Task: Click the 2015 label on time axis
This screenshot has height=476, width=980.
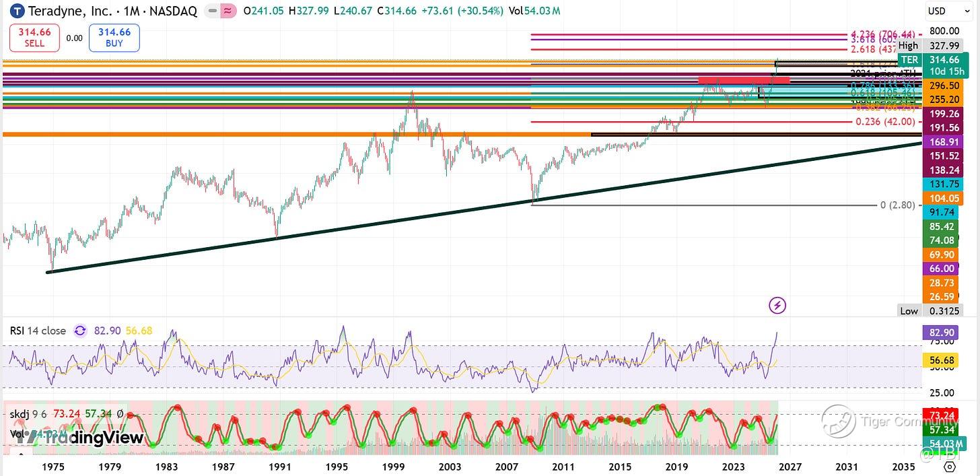Action: (x=619, y=467)
